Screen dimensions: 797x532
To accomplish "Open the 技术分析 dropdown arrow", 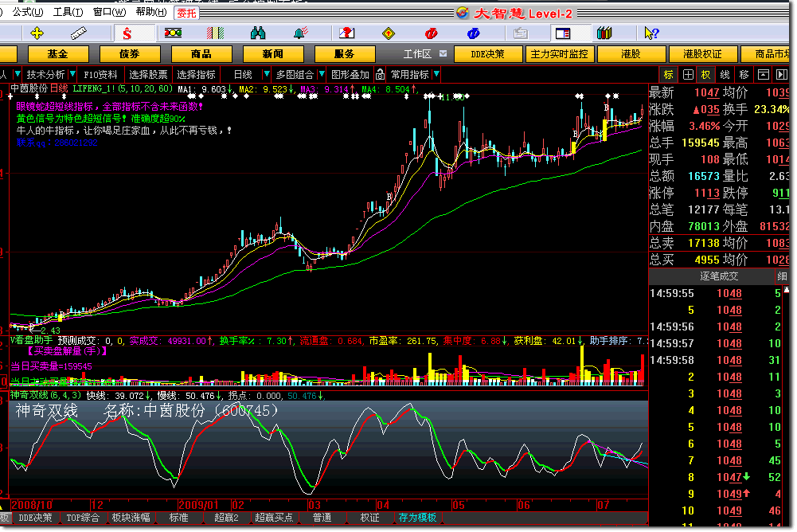I will 72,75.
